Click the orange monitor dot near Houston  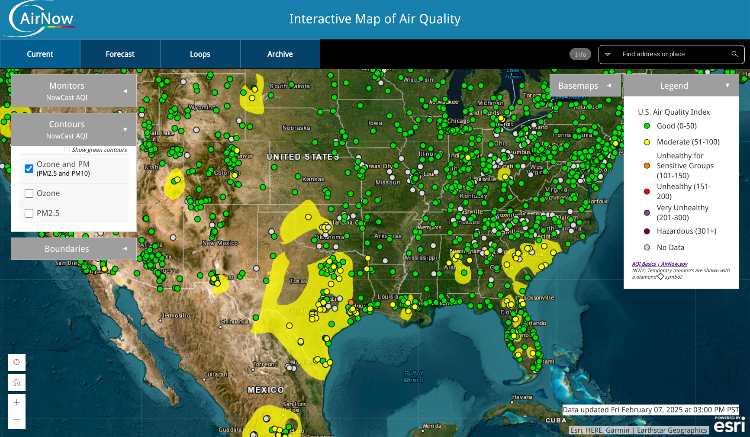coord(351,302)
